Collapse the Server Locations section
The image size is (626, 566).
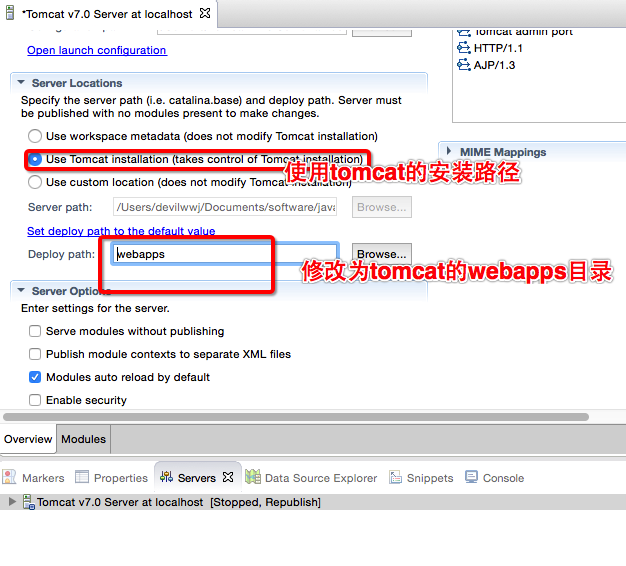(21, 83)
